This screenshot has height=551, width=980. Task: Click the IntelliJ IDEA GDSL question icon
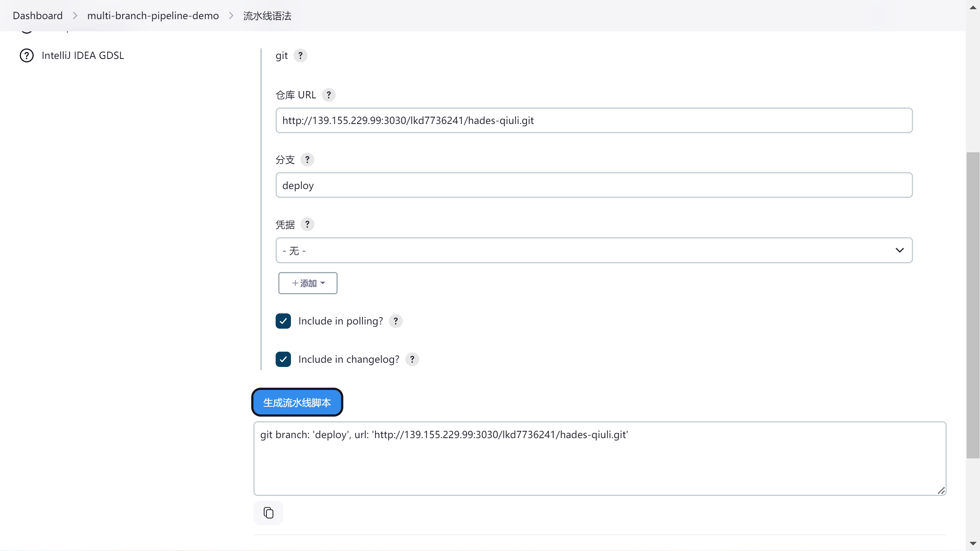(26, 56)
